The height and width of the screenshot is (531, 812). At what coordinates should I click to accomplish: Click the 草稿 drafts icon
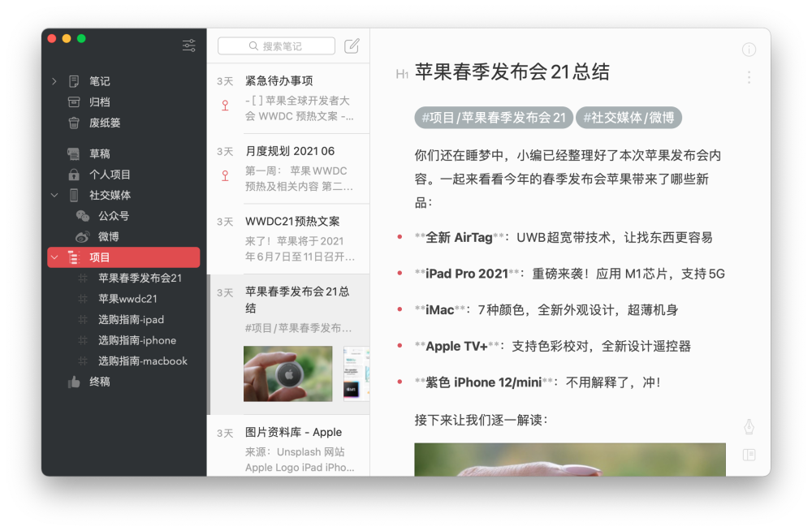click(x=74, y=154)
